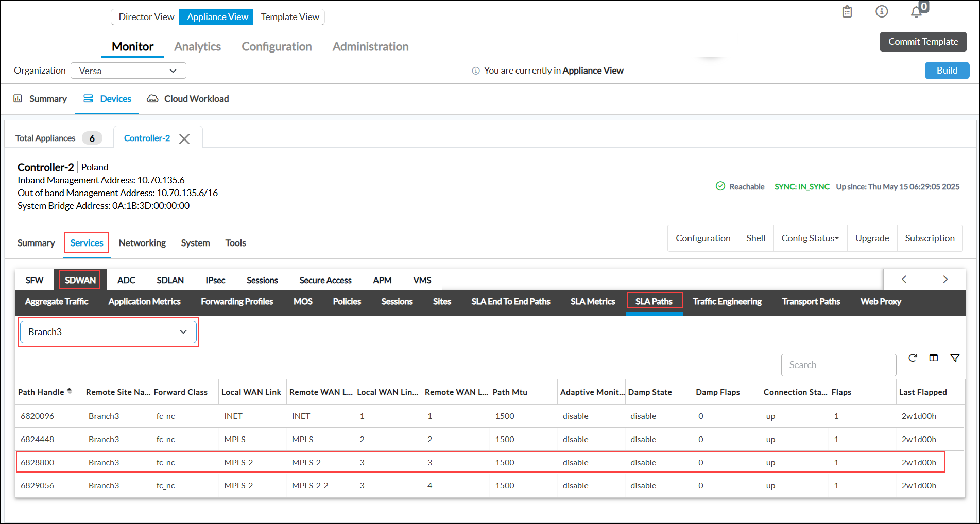Click the table filter funnel icon
980x524 pixels.
point(955,358)
